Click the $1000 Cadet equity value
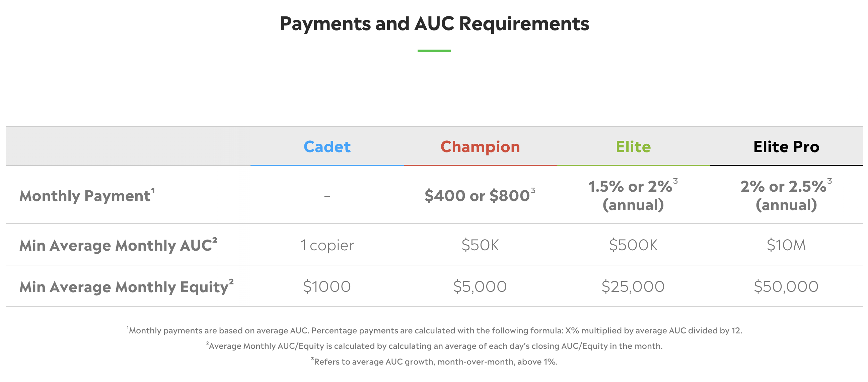Screen dimensions: 868x382 tap(327, 286)
